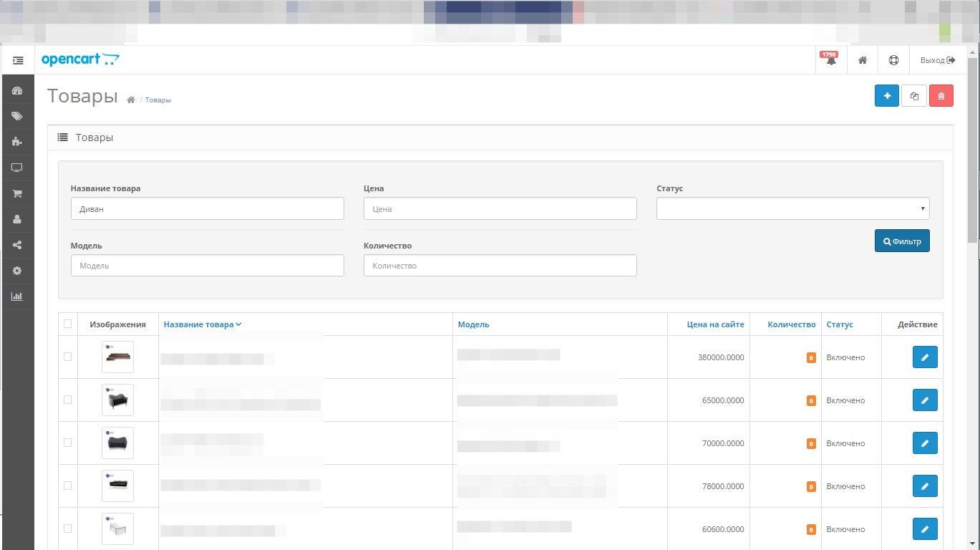Add a new product with the plus button
The height and width of the screenshot is (550, 980).
pos(887,96)
